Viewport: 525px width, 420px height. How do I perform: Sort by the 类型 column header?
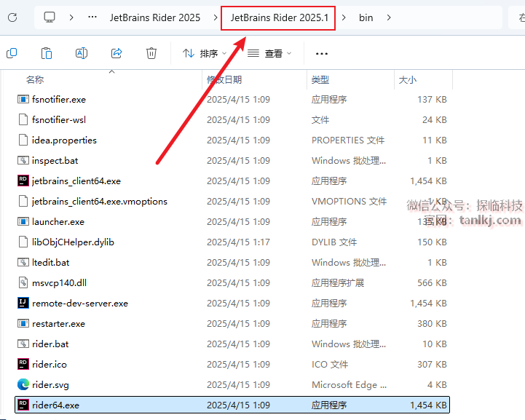pos(320,79)
